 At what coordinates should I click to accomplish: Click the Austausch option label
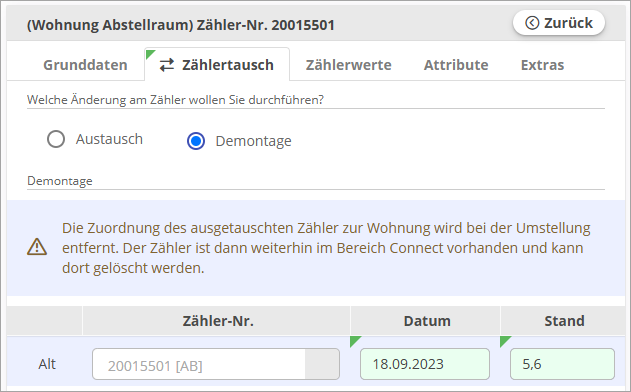pyautogui.click(x=109, y=139)
